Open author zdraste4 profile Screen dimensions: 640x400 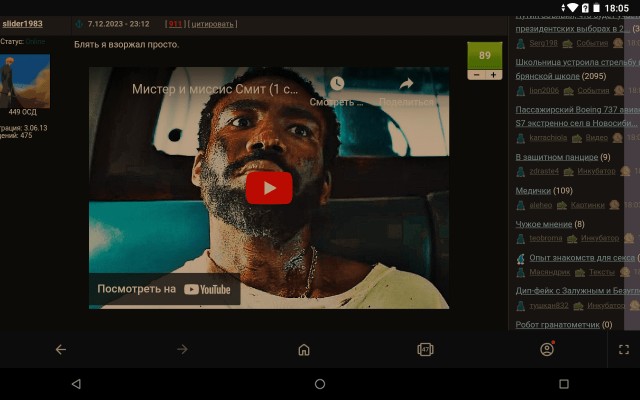[x=544, y=171]
